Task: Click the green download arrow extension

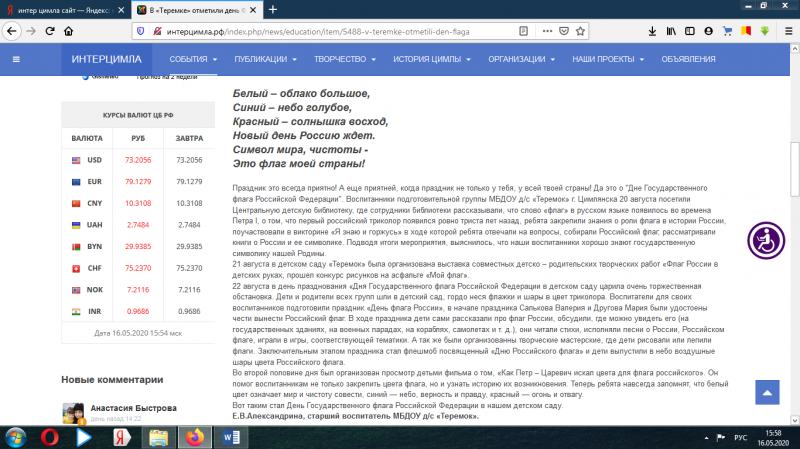Action: pos(764,32)
